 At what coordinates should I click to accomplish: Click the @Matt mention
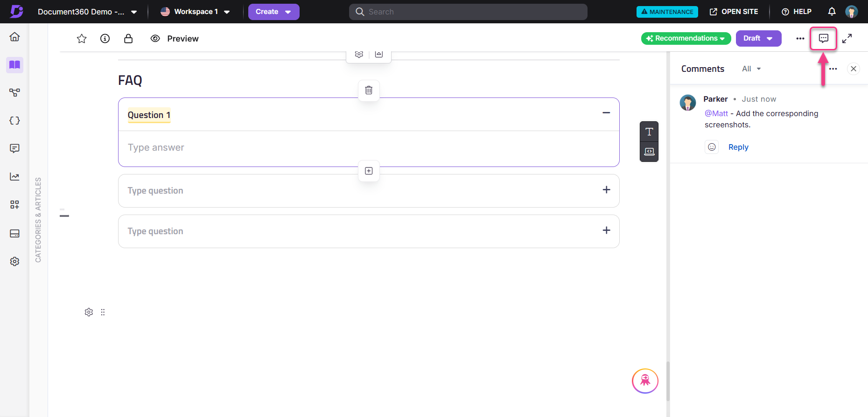pyautogui.click(x=716, y=113)
